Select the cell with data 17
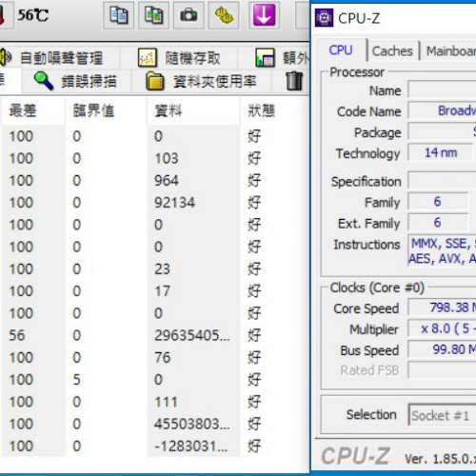The image size is (476, 476). 163,291
